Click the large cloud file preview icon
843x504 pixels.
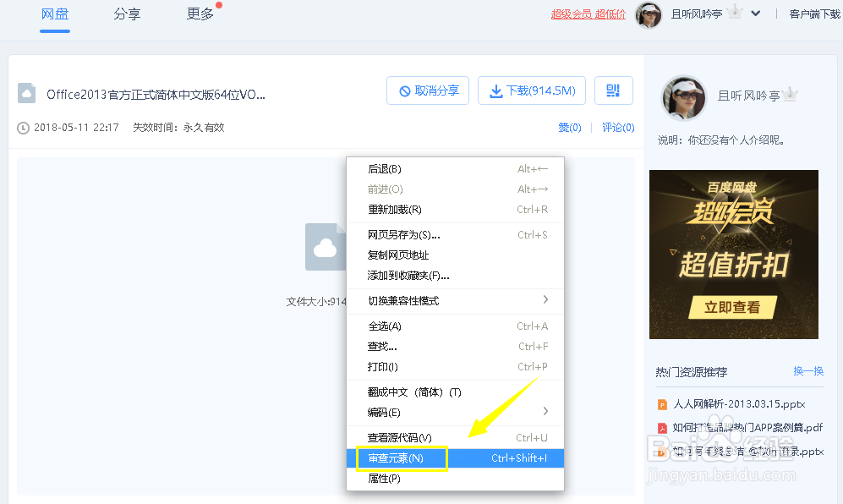326,247
